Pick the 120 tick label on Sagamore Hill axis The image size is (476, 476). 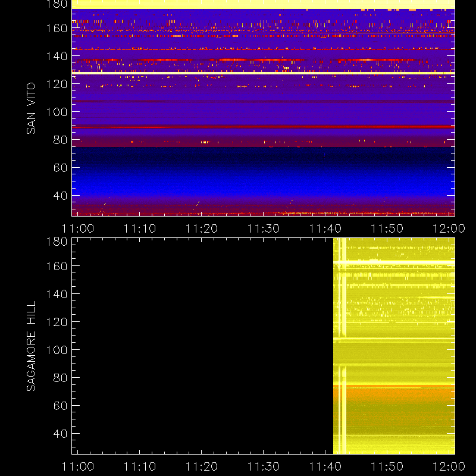(57, 322)
